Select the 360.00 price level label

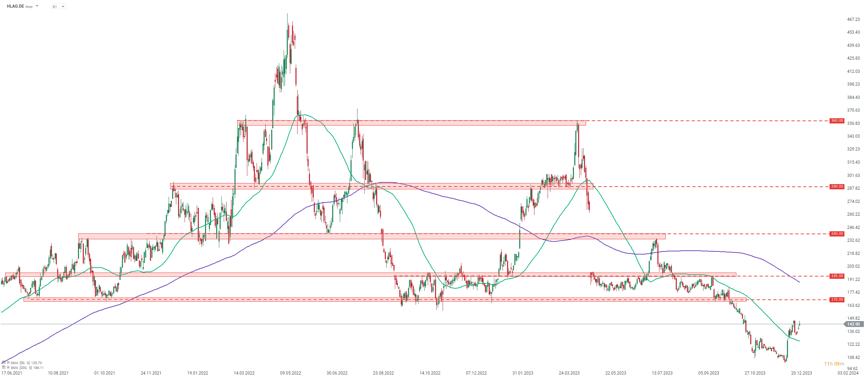[x=837, y=121]
